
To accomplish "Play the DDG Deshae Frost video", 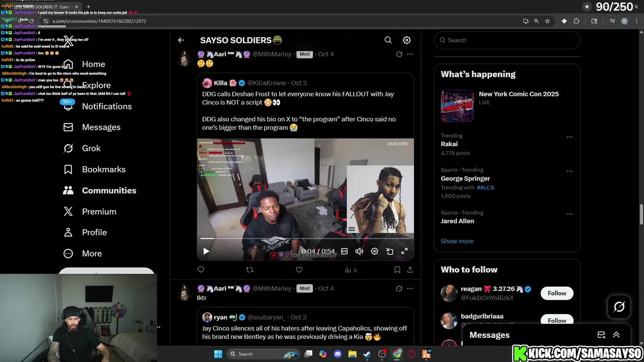I will coord(206,251).
